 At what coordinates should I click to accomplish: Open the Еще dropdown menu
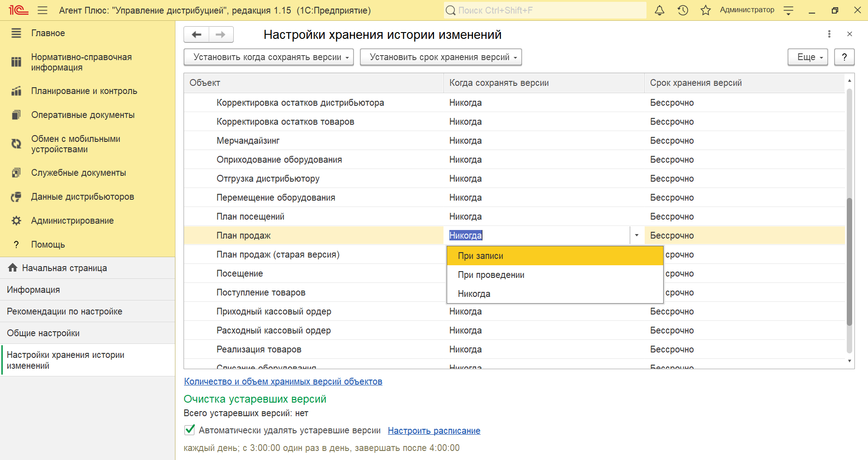tap(807, 57)
